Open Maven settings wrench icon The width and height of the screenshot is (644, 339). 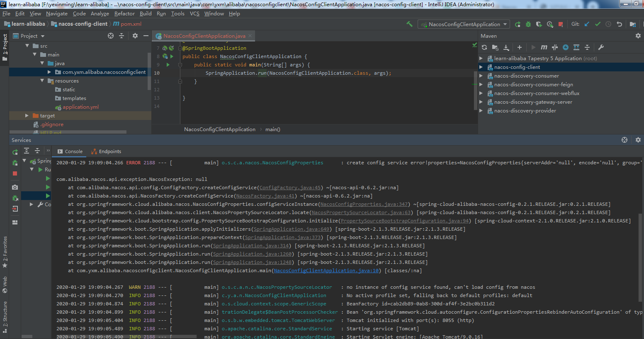click(x=601, y=47)
